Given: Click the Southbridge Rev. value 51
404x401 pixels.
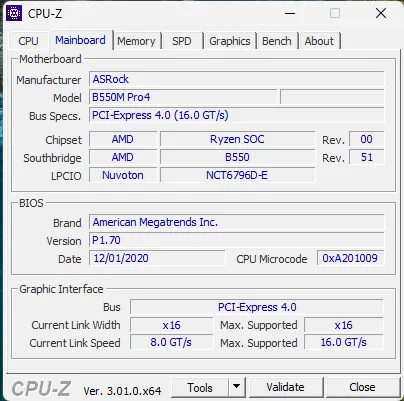Looking at the screenshot, I should 367,157.
